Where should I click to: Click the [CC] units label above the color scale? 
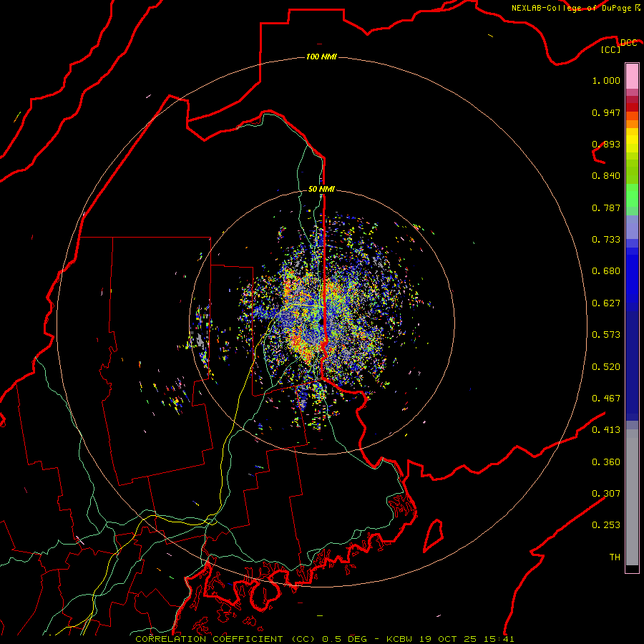tap(610, 49)
